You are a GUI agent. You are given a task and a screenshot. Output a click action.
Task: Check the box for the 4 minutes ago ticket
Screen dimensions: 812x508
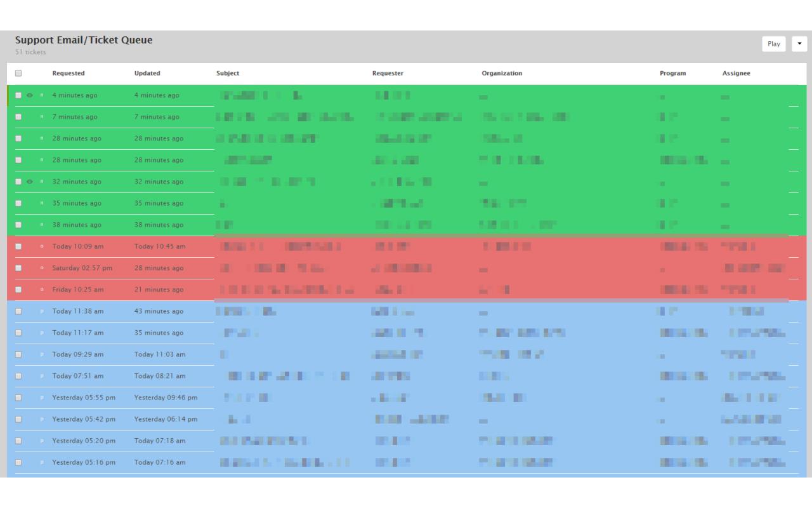pos(18,95)
